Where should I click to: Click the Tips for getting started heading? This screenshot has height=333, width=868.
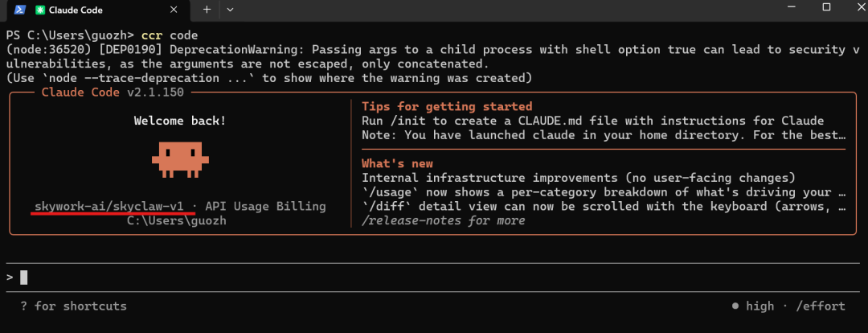[447, 106]
